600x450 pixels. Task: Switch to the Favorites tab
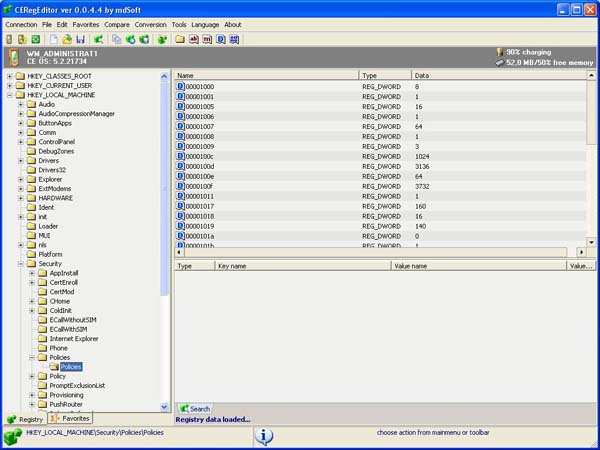click(x=70, y=418)
